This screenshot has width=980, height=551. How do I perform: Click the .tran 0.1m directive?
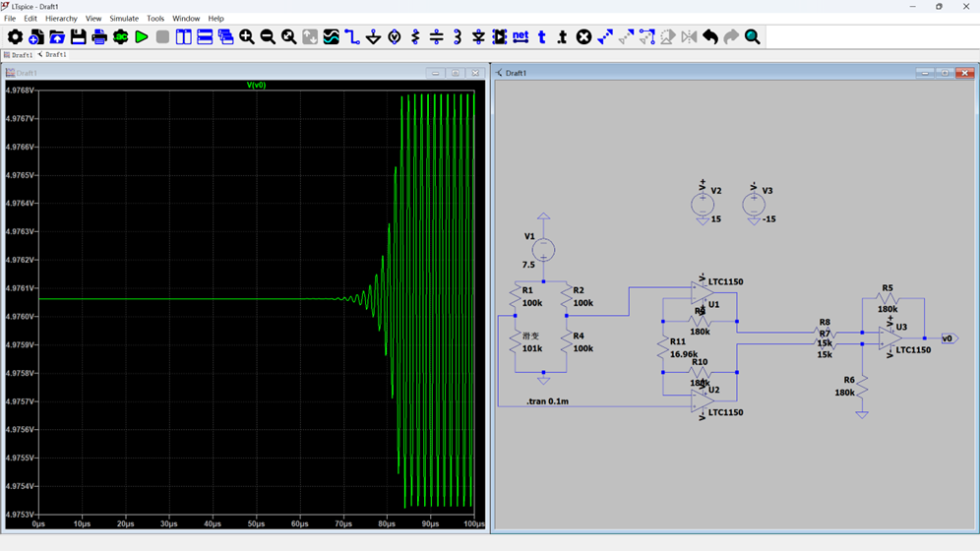pyautogui.click(x=547, y=401)
